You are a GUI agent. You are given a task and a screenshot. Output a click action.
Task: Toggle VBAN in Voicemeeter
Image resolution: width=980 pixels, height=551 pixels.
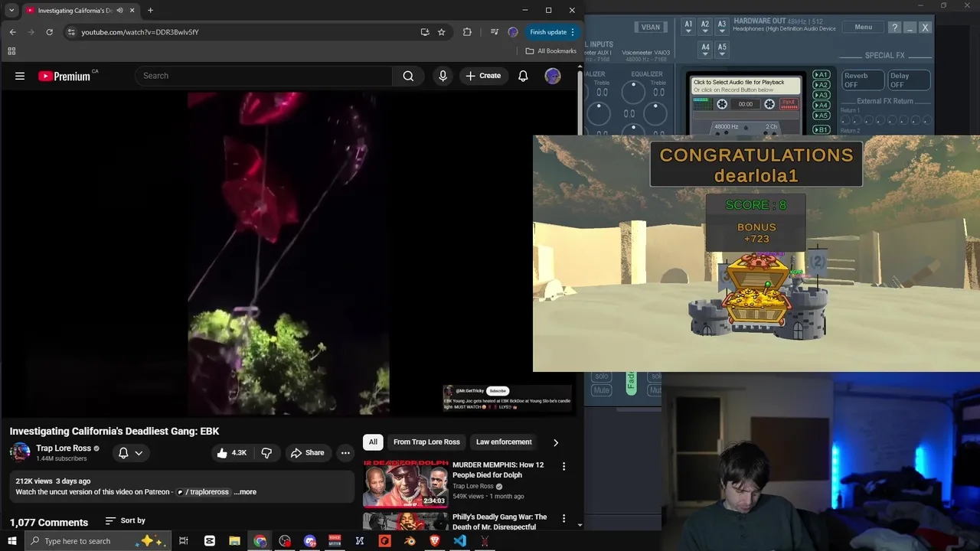(651, 27)
